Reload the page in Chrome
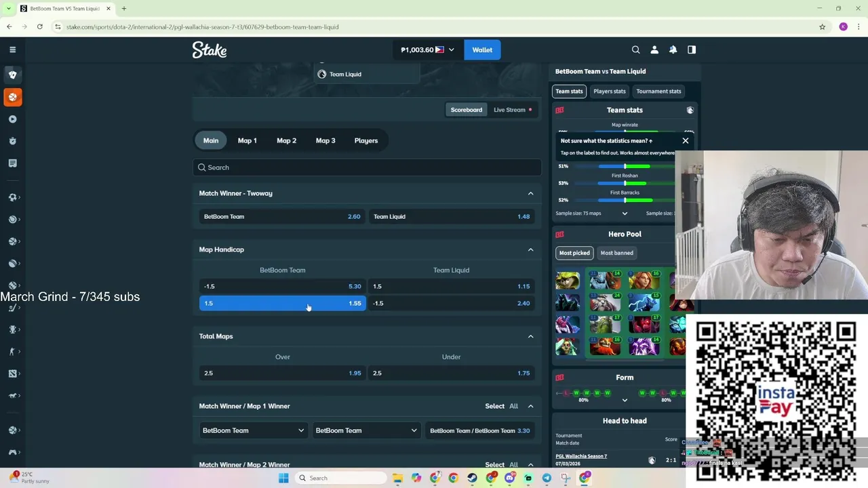868x488 pixels. (x=40, y=27)
